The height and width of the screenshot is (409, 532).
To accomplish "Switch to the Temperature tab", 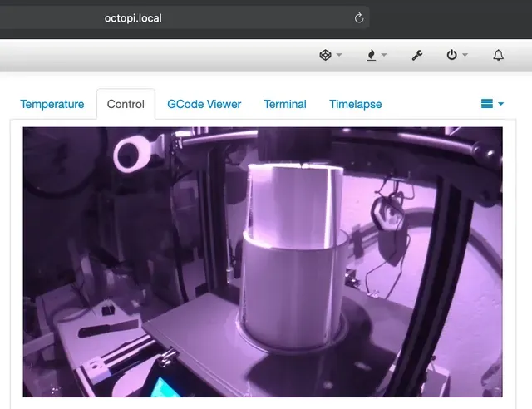I will point(52,104).
